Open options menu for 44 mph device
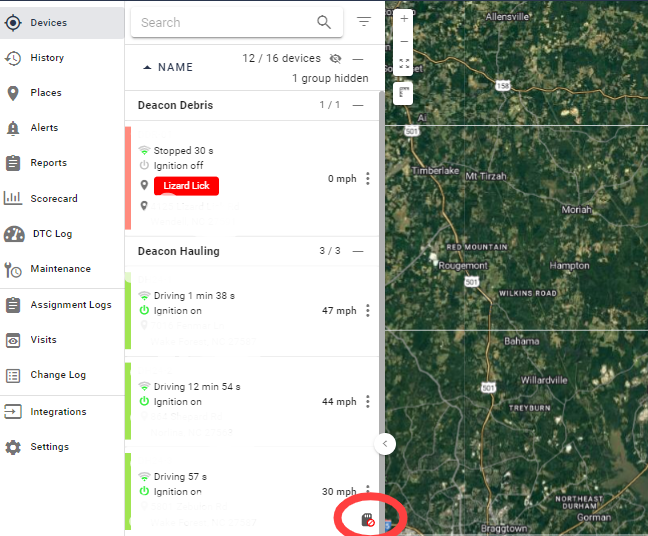The image size is (648, 536). coord(368,401)
